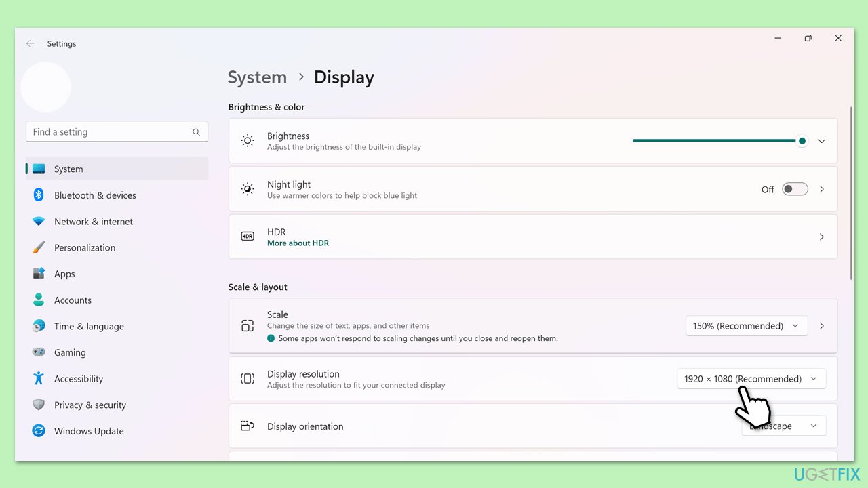Viewport: 868px width, 488px height.
Task: Select Accounts in the sidebar
Action: (x=73, y=300)
